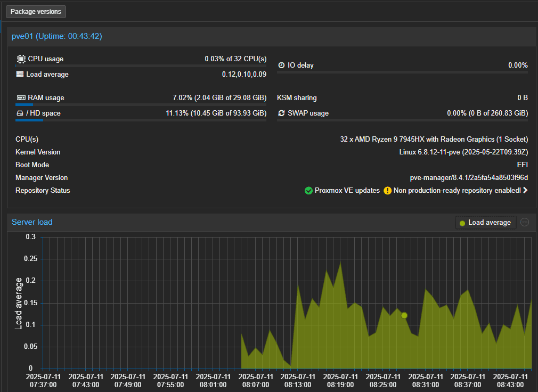Click the IO delay clock icon

282,66
